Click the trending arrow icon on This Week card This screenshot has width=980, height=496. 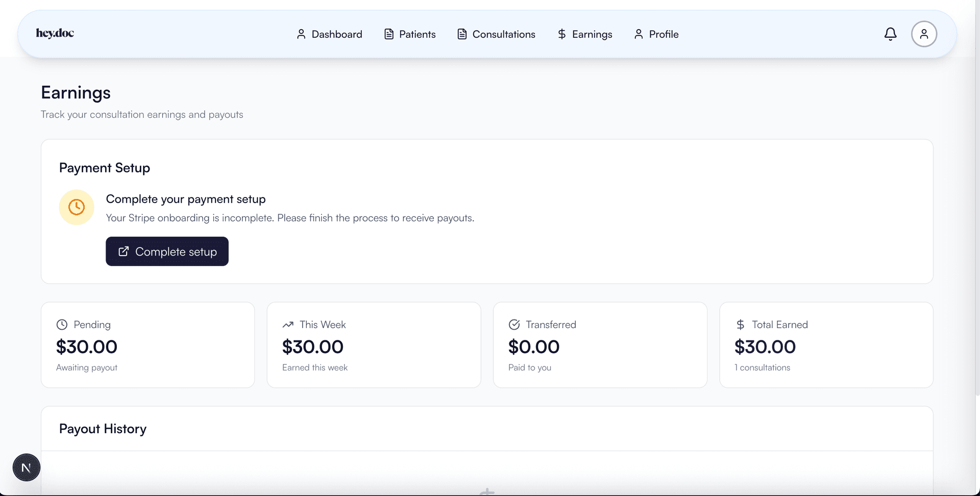point(288,325)
